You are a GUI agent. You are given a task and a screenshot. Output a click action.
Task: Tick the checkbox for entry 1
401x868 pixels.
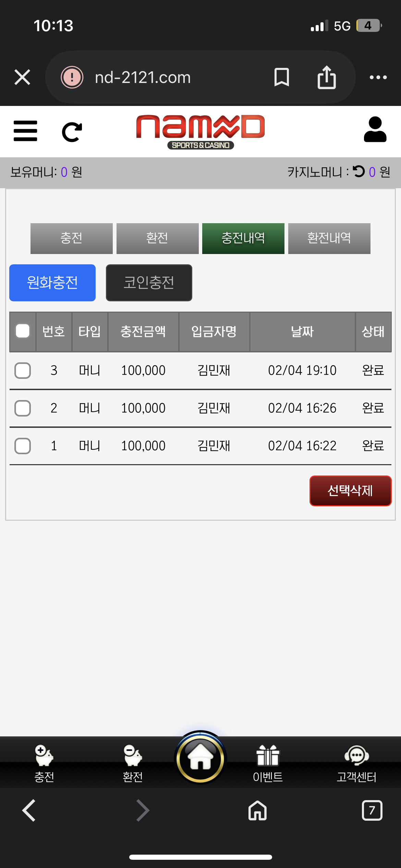pyautogui.click(x=23, y=446)
